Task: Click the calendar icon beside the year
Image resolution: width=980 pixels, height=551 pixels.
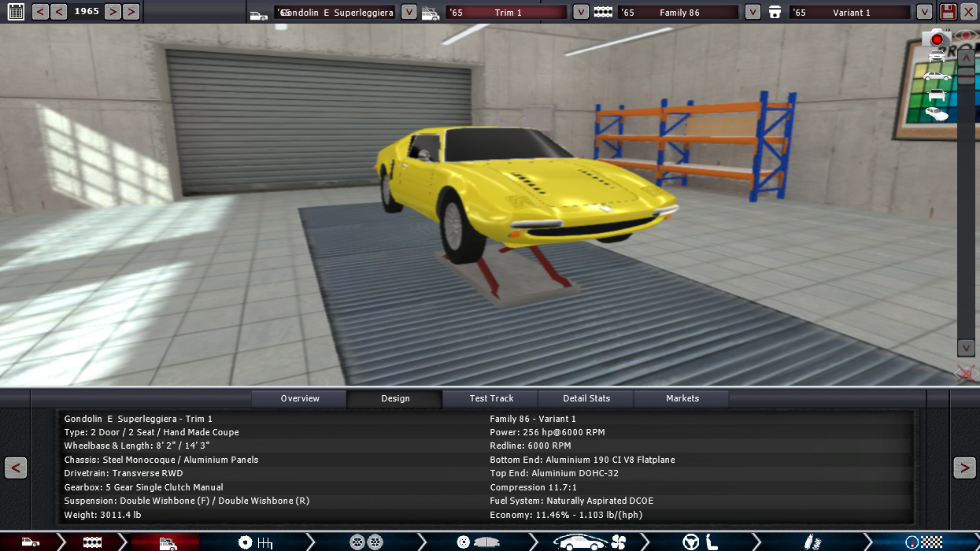Action: point(16,12)
